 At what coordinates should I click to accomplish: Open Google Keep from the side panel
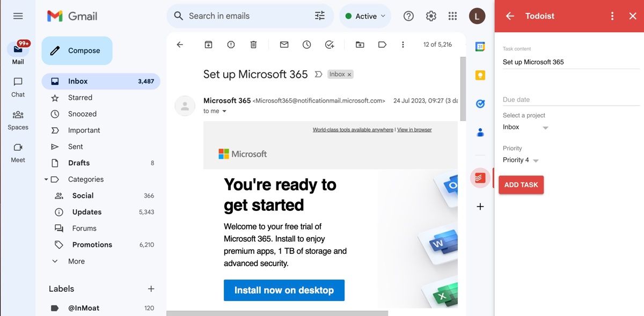[480, 75]
